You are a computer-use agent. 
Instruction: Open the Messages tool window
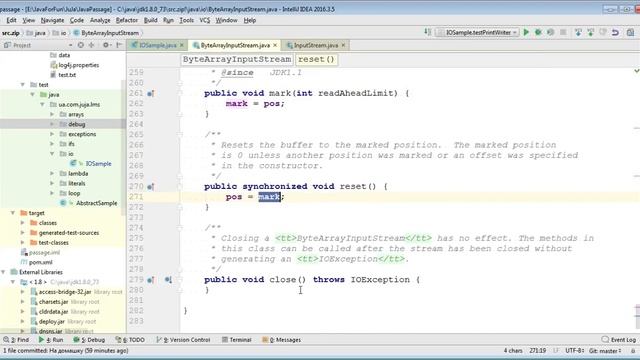point(282,340)
